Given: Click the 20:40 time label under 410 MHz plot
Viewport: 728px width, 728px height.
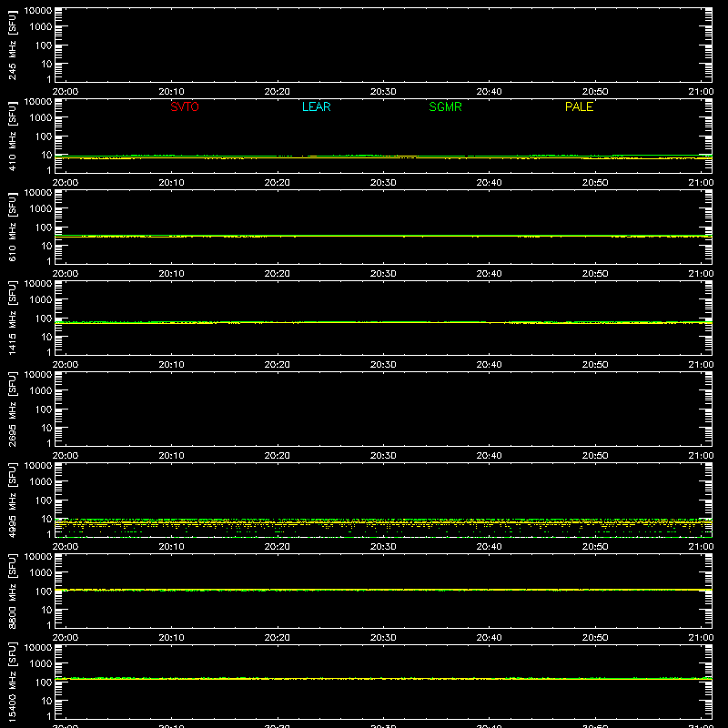Looking at the screenshot, I should click(489, 183).
